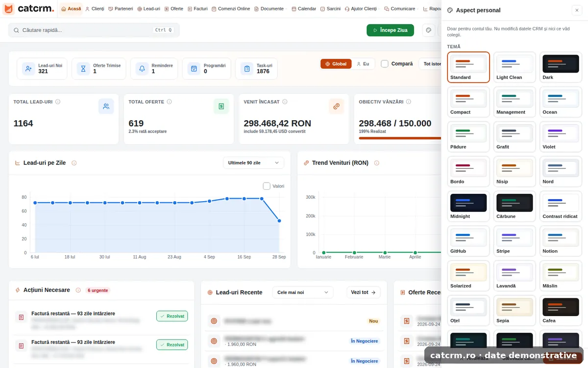
Task: Open the Comunicare menu dropdown
Action: pos(402,9)
